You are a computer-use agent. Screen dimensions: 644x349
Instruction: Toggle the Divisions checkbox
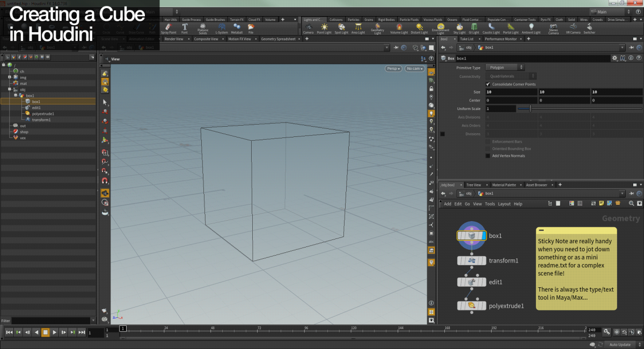click(x=443, y=134)
